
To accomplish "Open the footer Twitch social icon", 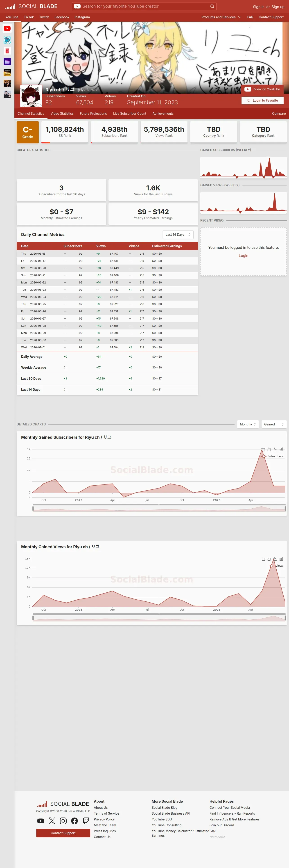I will click(x=86, y=821).
